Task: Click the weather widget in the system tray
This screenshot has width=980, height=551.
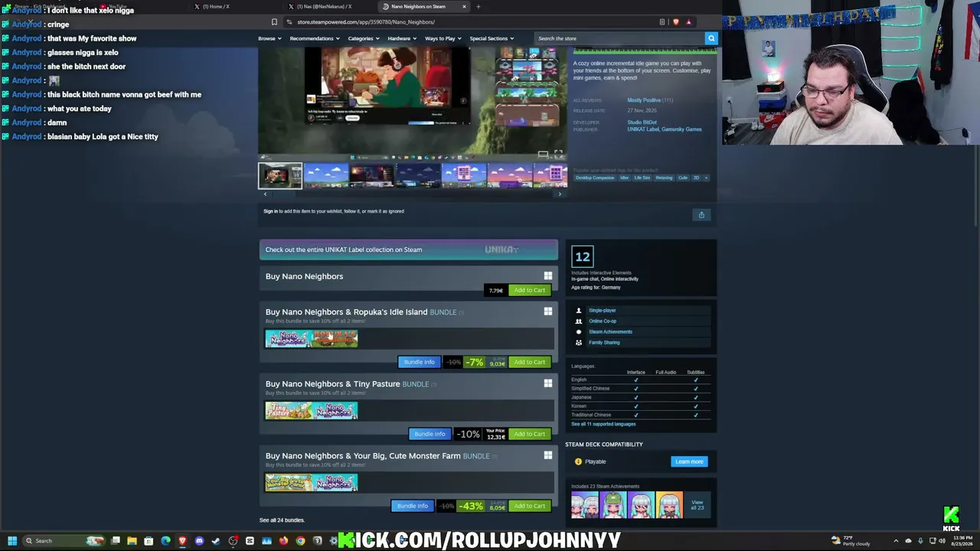Action: click(x=851, y=541)
